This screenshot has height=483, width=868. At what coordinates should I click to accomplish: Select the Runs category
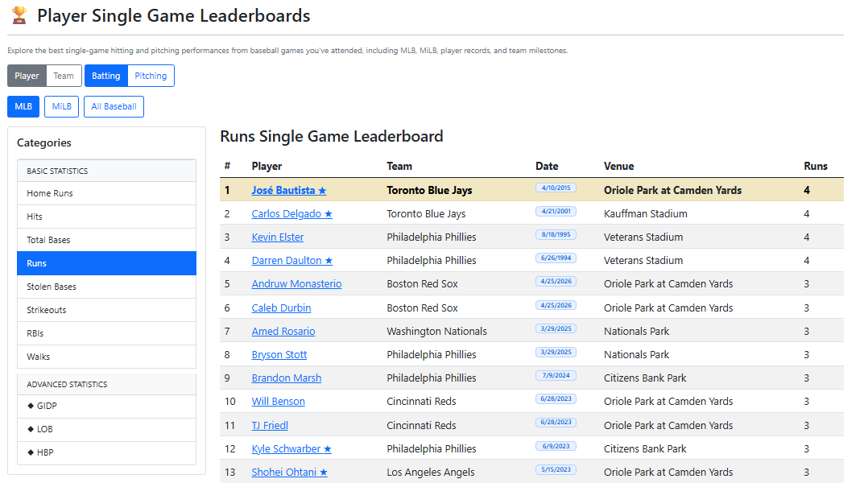pyautogui.click(x=107, y=263)
